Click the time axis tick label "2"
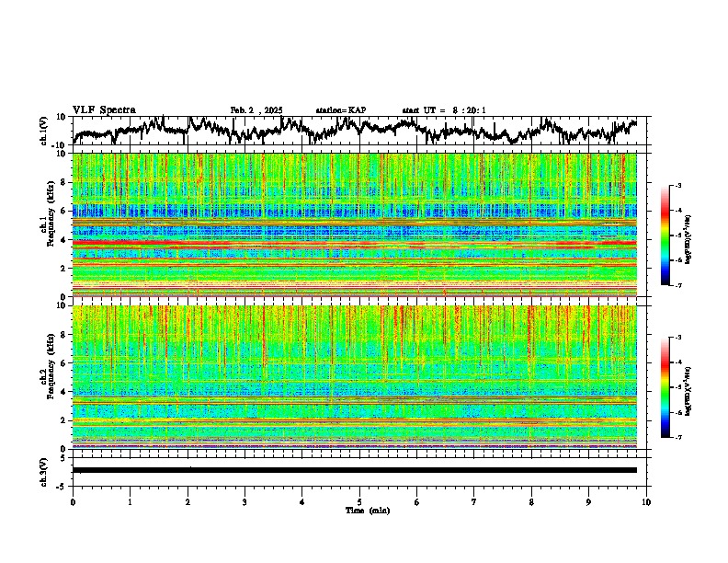The image size is (728, 563). click(x=188, y=502)
